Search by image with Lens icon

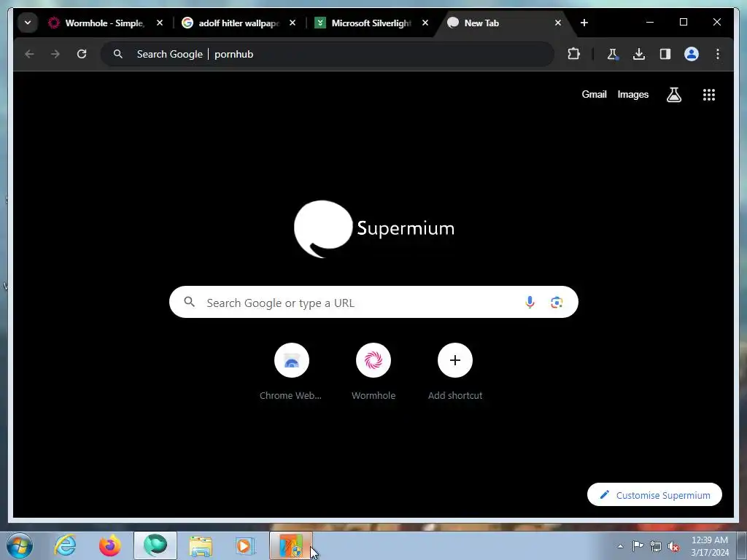(x=557, y=303)
